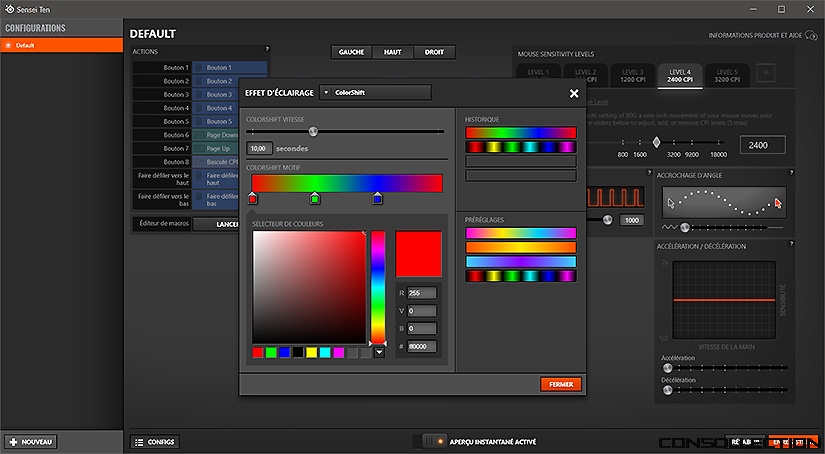The height and width of the screenshot is (454, 825).
Task: Choose the cyan-purple preset gradient
Action: (x=520, y=261)
